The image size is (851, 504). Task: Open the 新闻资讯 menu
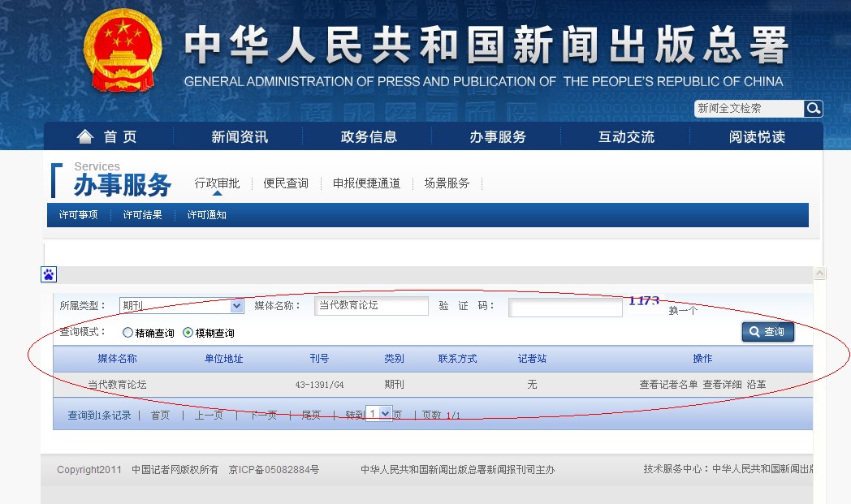240,136
